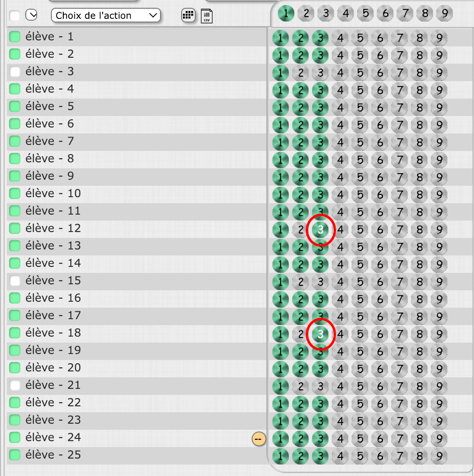Check the box for élève - 3
This screenshot has width=474, height=476.
(15, 72)
